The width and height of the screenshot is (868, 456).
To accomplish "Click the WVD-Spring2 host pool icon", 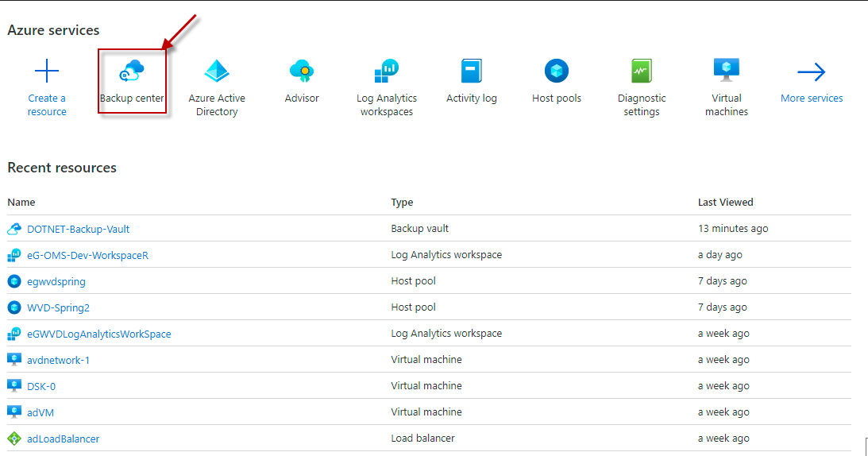I will [14, 307].
